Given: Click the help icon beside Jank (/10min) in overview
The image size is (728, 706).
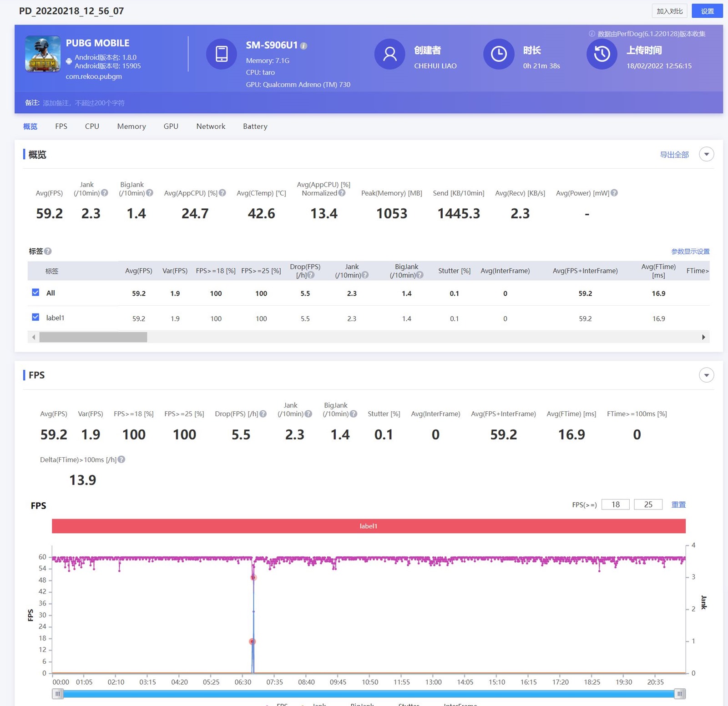Looking at the screenshot, I should coord(105,193).
